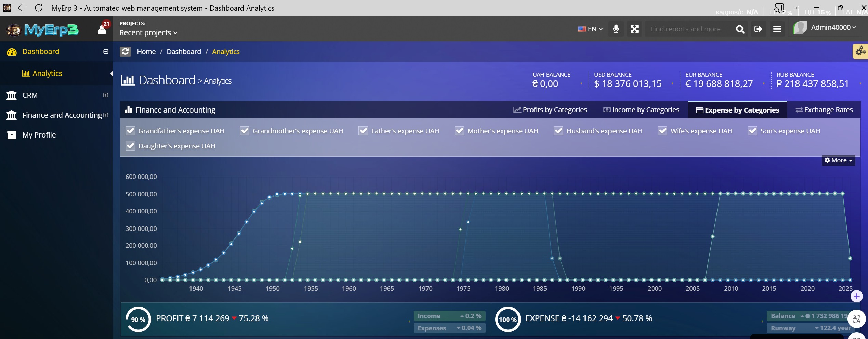Uncheck Grandmother's expense UAH
This screenshot has height=339, width=868.
click(245, 131)
